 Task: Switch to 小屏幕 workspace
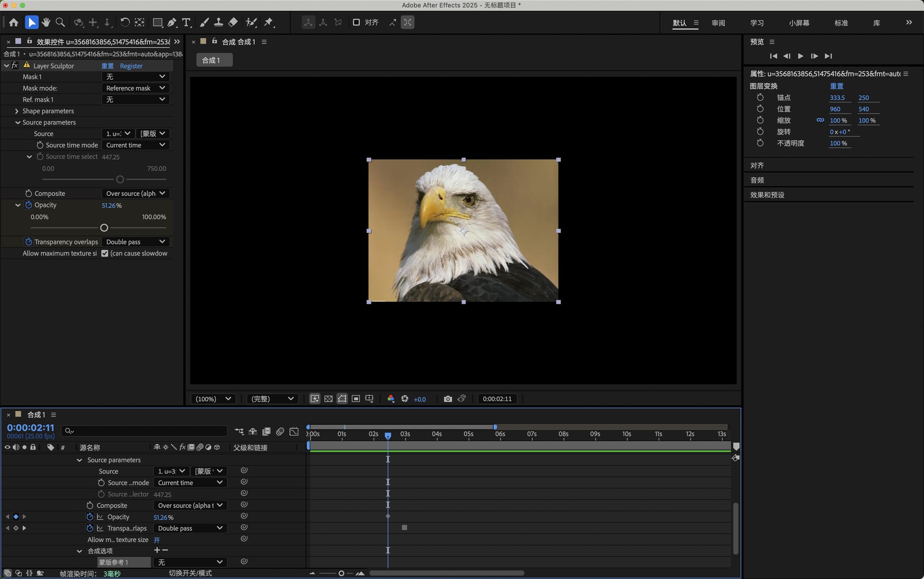pos(799,23)
